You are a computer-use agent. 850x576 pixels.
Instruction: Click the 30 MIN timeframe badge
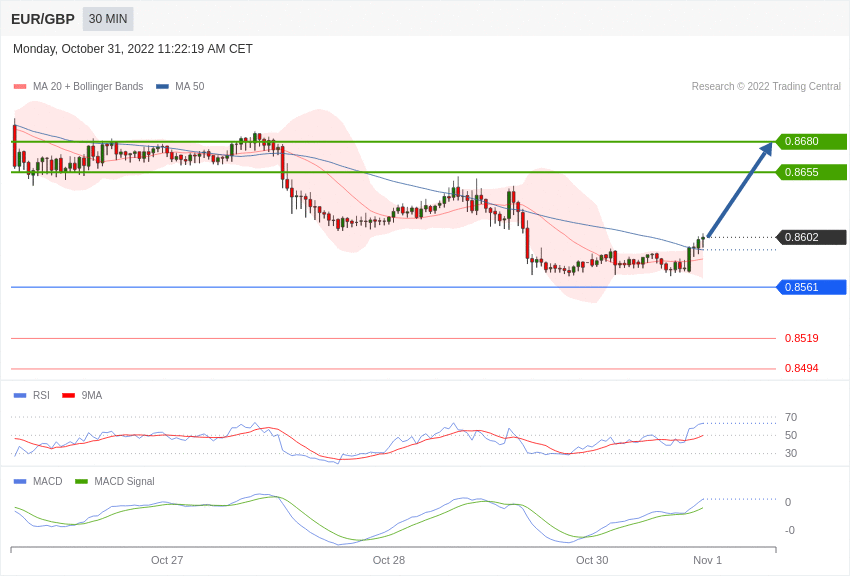tap(108, 19)
